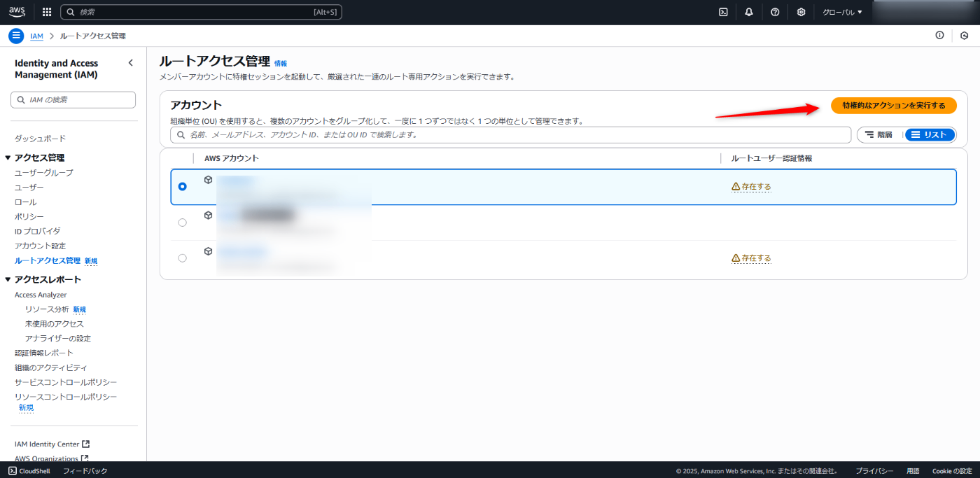The image size is (980, 478).
Task: Go to IAM breadcrumb link
Action: point(37,36)
